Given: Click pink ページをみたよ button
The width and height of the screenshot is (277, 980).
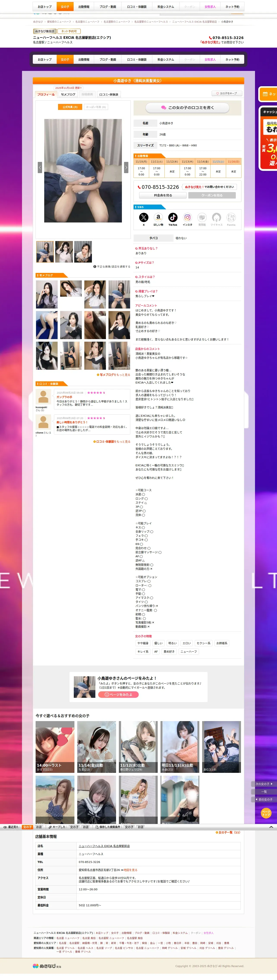Looking at the screenshot, I should [118, 694].
